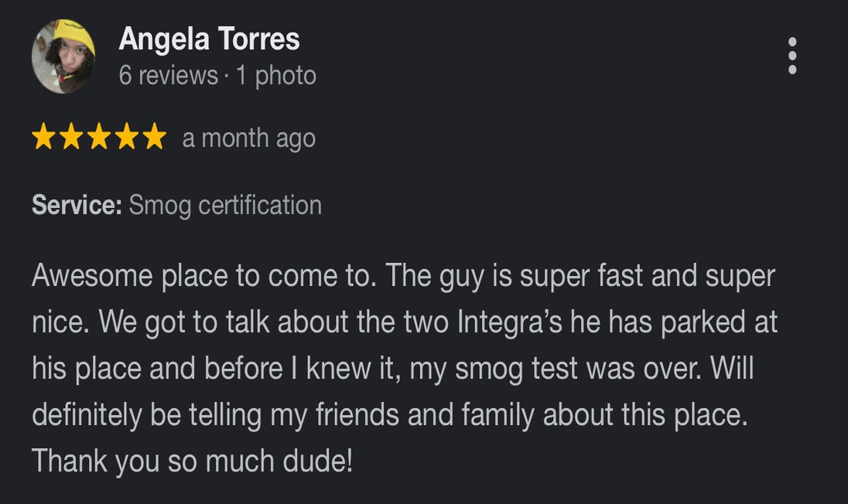This screenshot has width=848, height=504.
Task: Click the third gold rating star
Action: point(99,138)
